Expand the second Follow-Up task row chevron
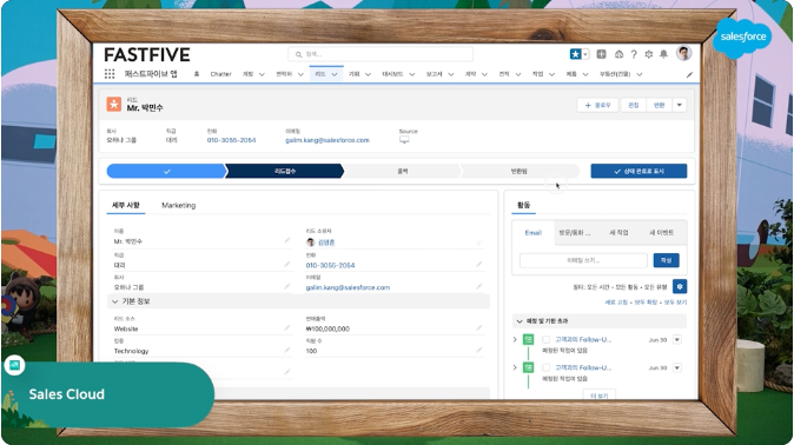 tap(515, 368)
